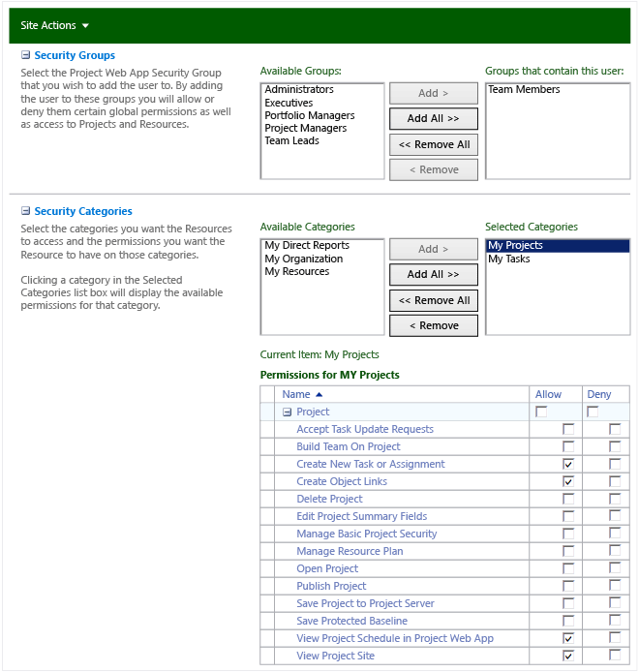Screen dimensions: 639x672
Task: Allow Save Protected Baseline permission
Action: tap(568, 621)
